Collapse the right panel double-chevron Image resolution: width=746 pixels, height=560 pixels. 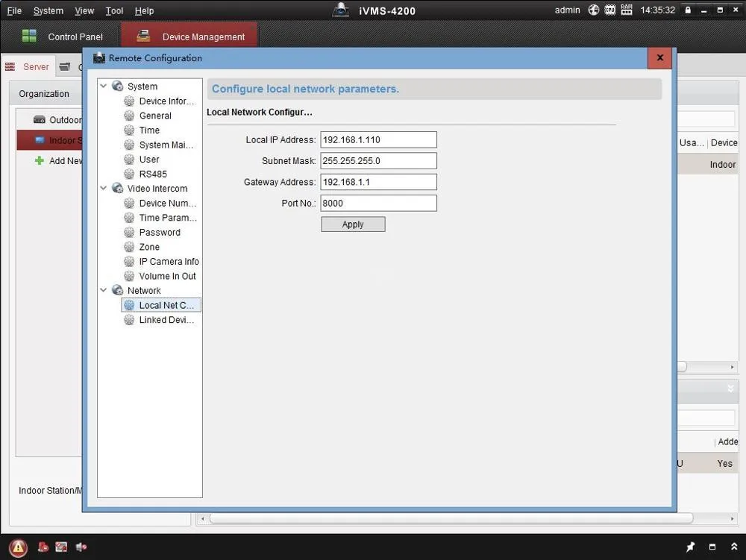pyautogui.click(x=730, y=388)
